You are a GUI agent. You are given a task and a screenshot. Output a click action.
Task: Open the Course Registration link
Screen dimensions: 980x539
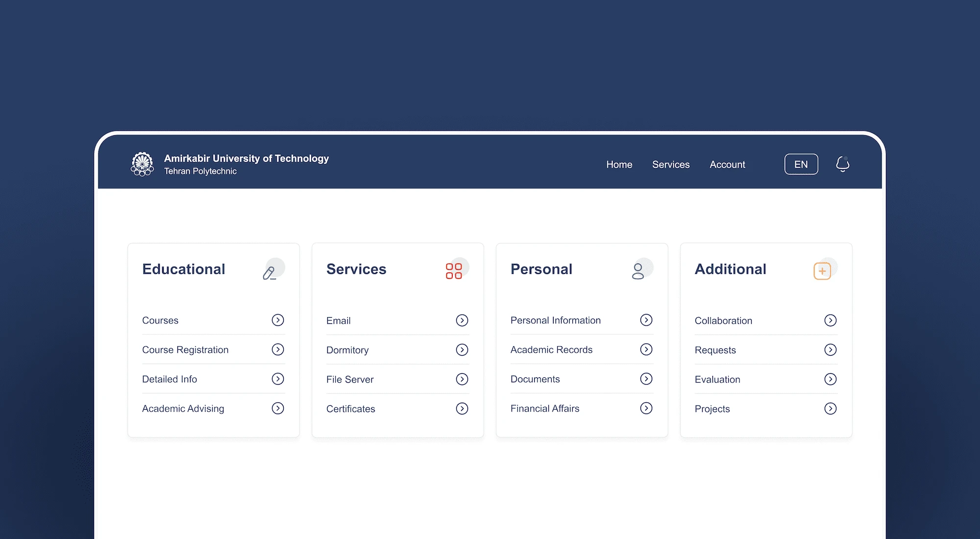point(185,350)
